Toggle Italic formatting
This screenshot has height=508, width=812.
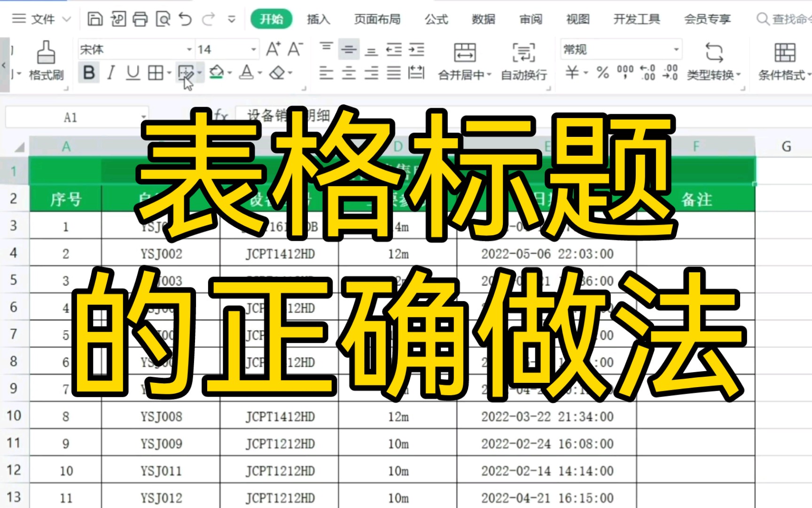111,73
